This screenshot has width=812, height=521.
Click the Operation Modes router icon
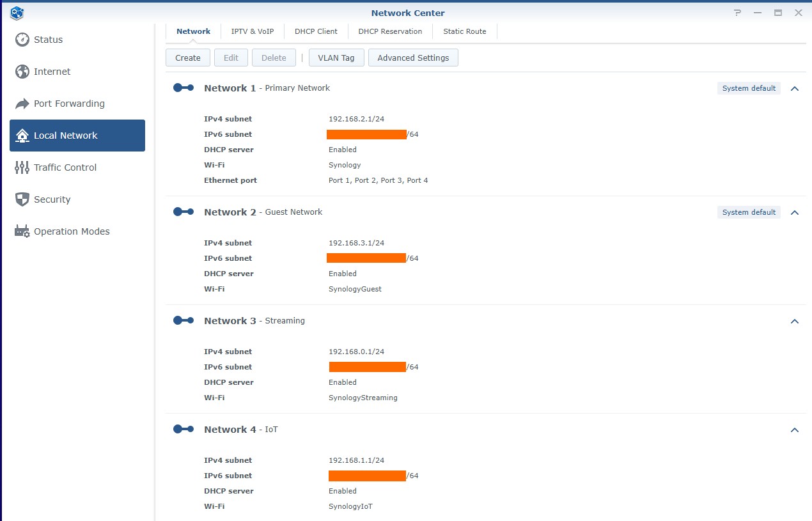[22, 231]
